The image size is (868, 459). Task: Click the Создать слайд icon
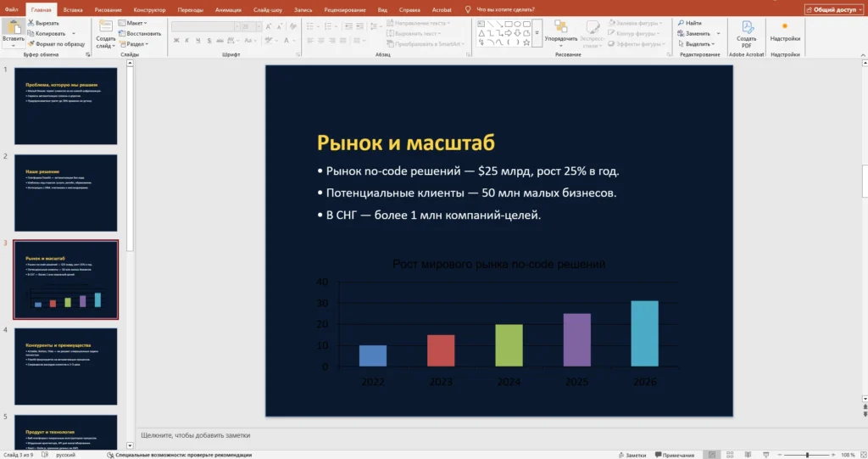[106, 26]
